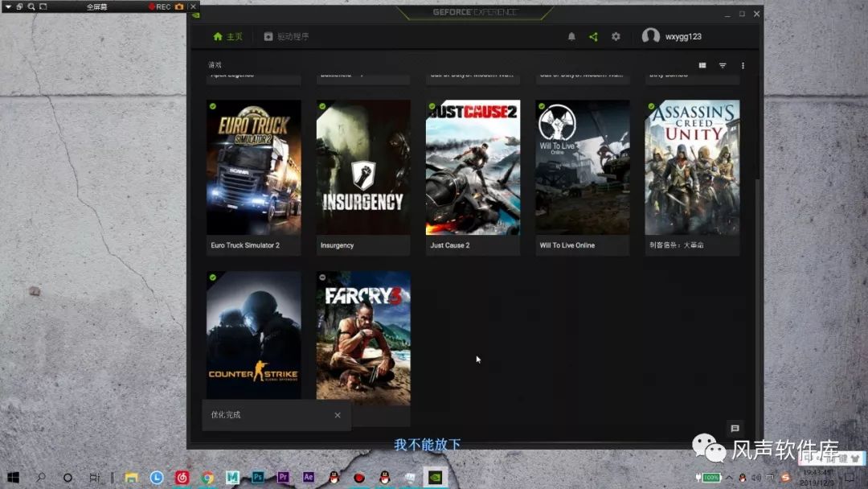Viewport: 868px width, 489px height.
Task: Dismiss the 优化完成 notification
Action: 338,415
